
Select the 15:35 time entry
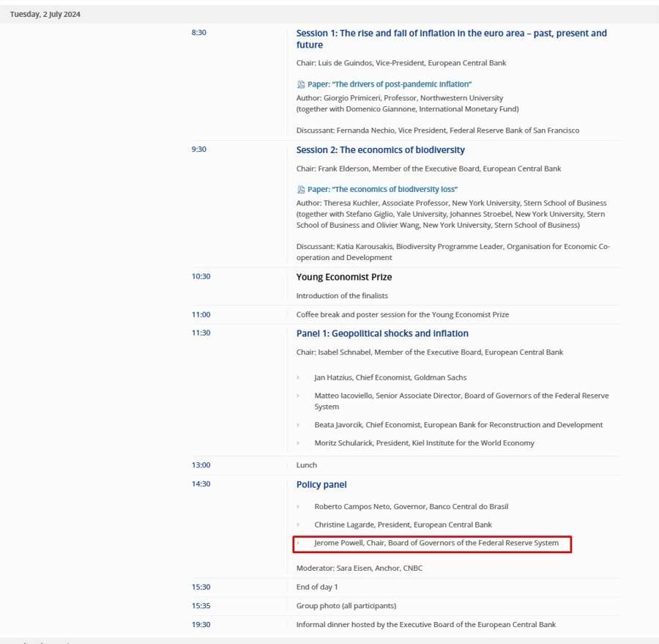point(201,606)
